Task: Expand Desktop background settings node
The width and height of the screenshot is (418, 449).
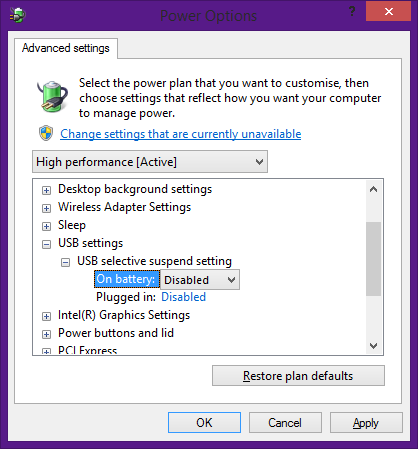Action: (x=46, y=190)
